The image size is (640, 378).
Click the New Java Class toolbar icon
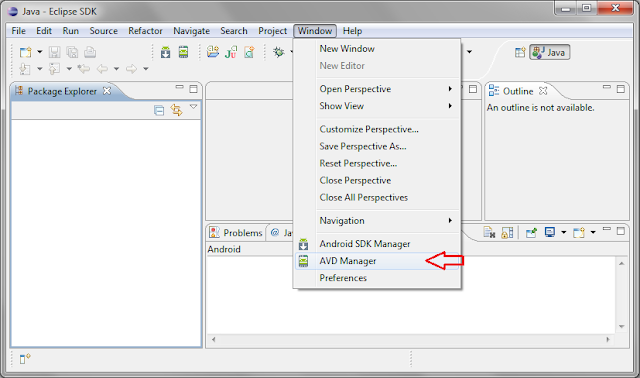tap(249, 52)
